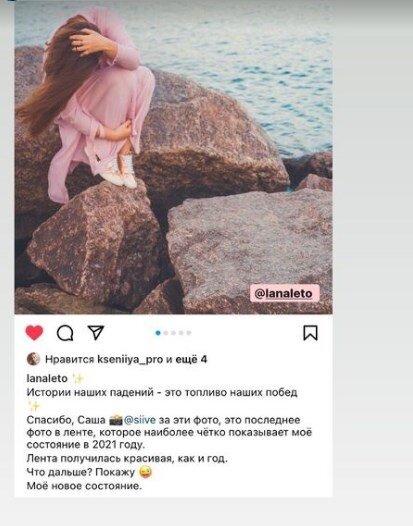Screen dimensions: 413x526
Task: Select the first blue carousel dot
Action: tap(158, 333)
